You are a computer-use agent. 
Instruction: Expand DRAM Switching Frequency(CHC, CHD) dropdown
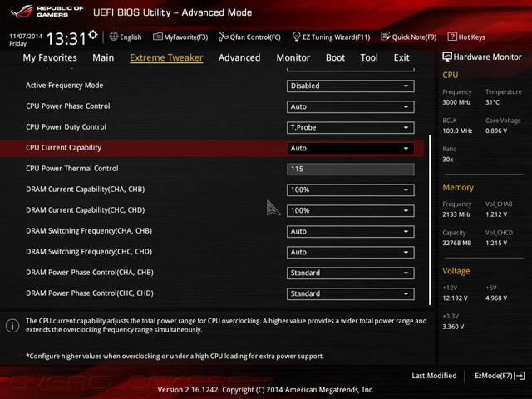(350, 252)
